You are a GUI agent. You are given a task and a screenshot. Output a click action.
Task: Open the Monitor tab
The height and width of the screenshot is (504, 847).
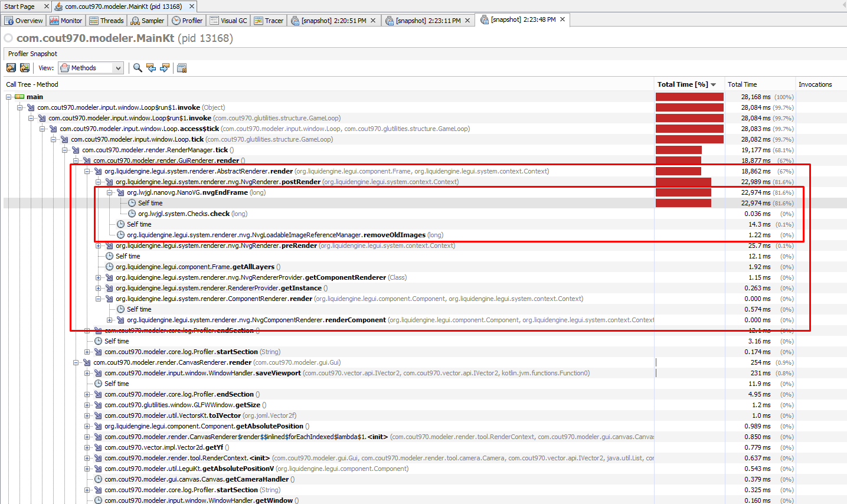[66, 21]
